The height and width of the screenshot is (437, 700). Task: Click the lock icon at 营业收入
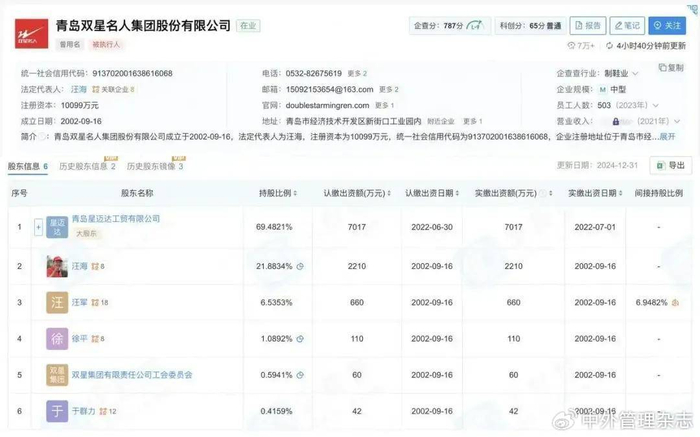(616, 121)
